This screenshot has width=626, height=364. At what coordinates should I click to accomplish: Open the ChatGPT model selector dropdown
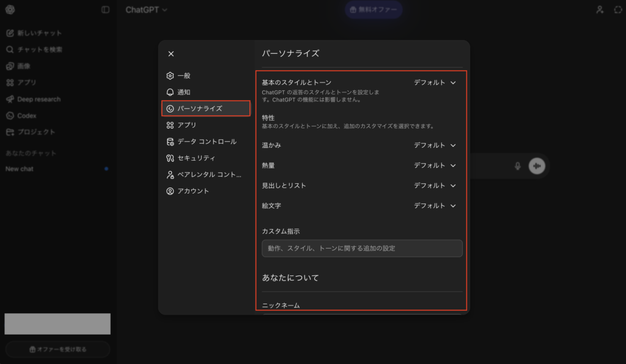146,10
